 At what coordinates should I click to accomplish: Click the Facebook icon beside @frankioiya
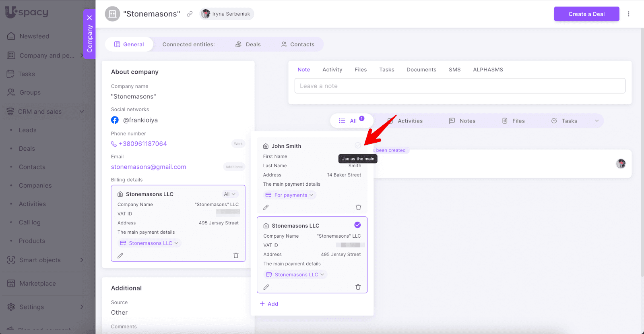click(115, 120)
